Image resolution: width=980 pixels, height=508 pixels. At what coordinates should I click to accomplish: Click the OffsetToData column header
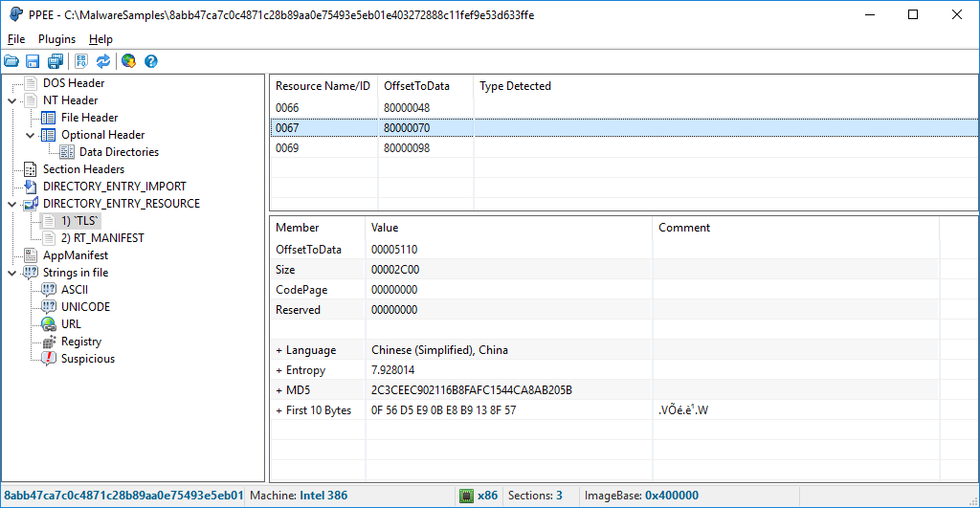[426, 86]
